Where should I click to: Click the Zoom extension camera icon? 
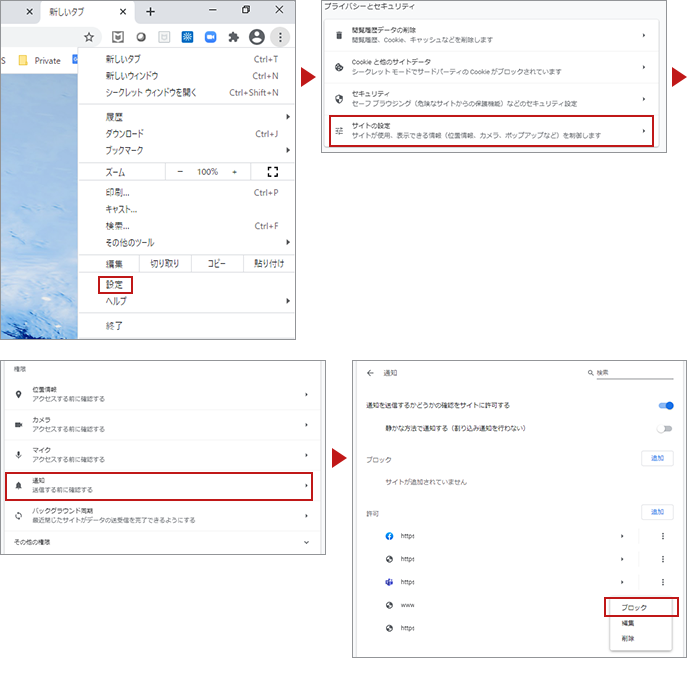pos(210,37)
